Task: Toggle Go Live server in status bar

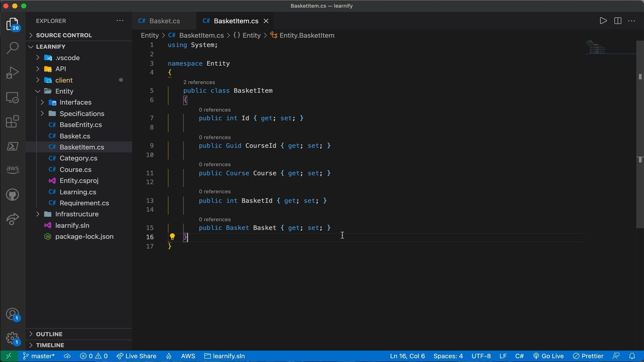Action: coord(548,356)
